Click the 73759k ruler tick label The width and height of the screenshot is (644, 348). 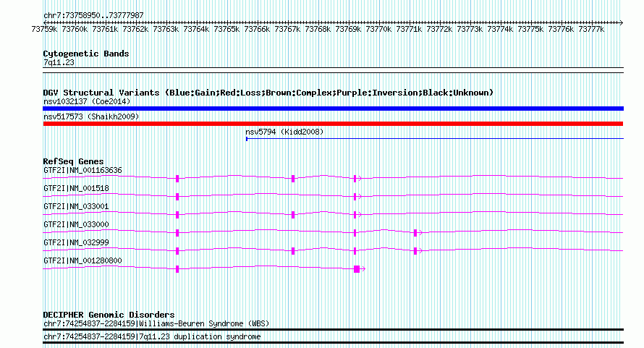(x=44, y=29)
